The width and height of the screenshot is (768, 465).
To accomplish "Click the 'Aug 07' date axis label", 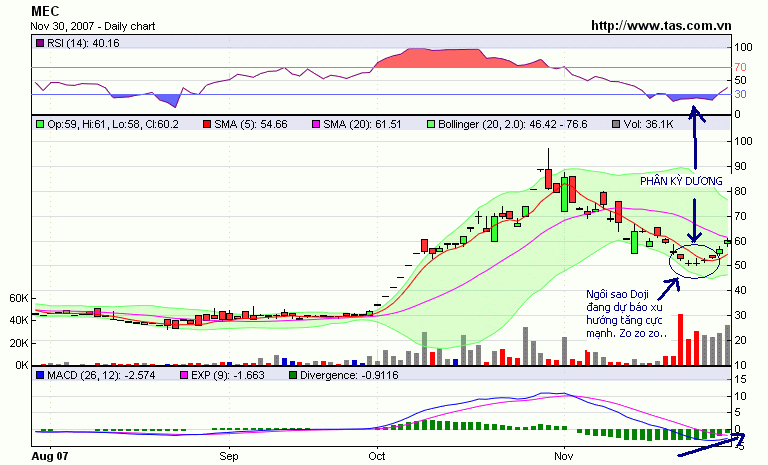I will (50, 456).
